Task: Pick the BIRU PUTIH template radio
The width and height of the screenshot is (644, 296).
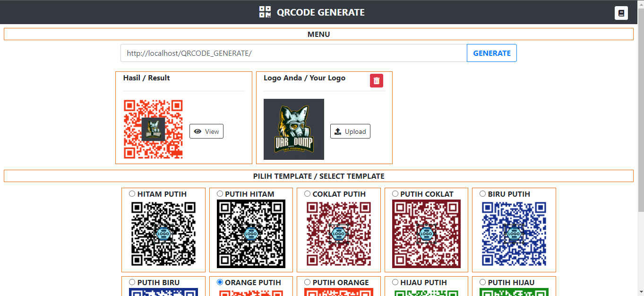Action: click(483, 194)
